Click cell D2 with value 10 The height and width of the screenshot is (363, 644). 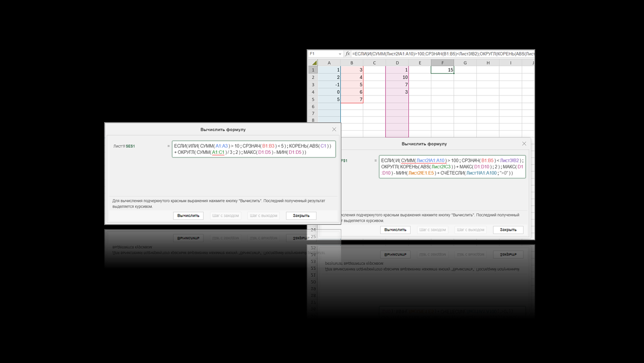(x=397, y=77)
